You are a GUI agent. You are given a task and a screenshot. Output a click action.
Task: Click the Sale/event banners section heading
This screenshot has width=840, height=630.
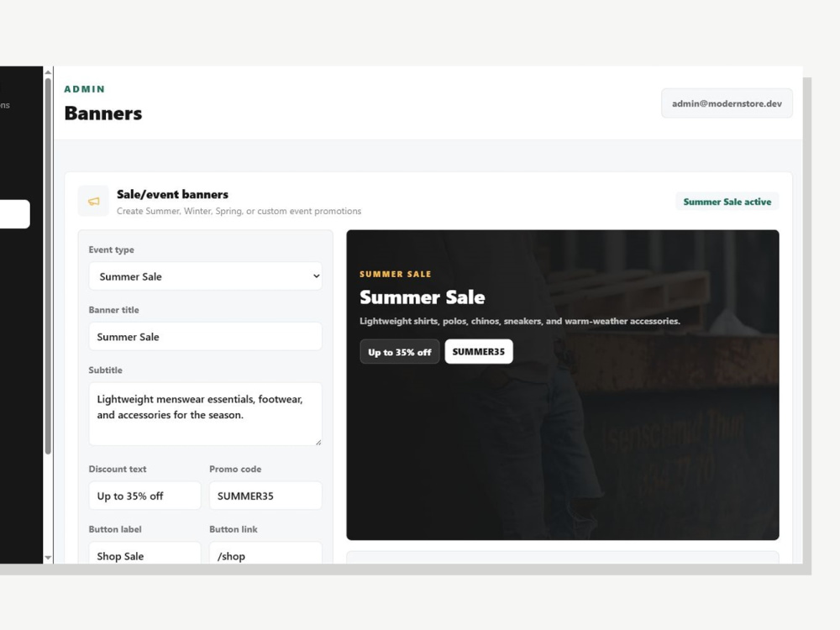pos(172,195)
